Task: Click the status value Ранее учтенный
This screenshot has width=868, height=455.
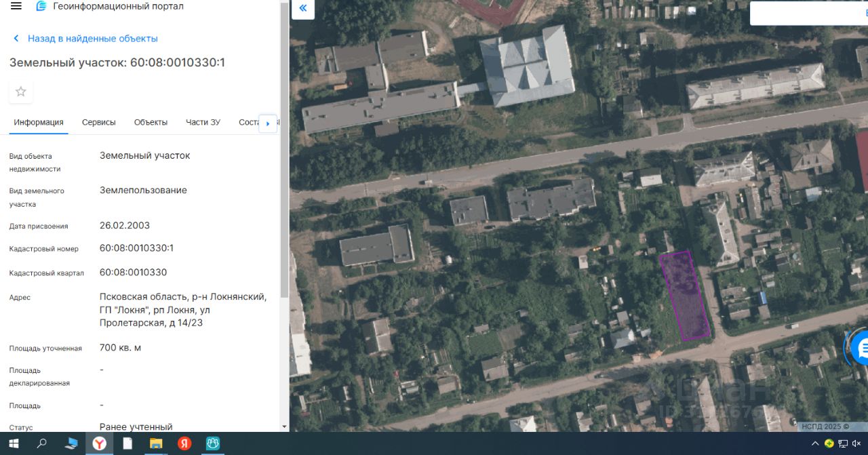Action: click(x=136, y=427)
